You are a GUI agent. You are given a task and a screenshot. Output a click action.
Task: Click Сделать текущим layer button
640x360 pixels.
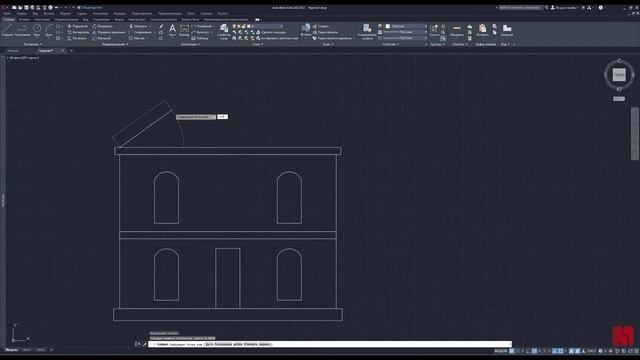[271, 32]
